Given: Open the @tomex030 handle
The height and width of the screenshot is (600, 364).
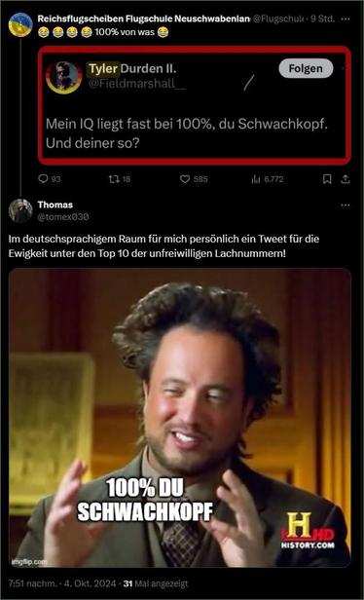Looking at the screenshot, I should [x=63, y=217].
